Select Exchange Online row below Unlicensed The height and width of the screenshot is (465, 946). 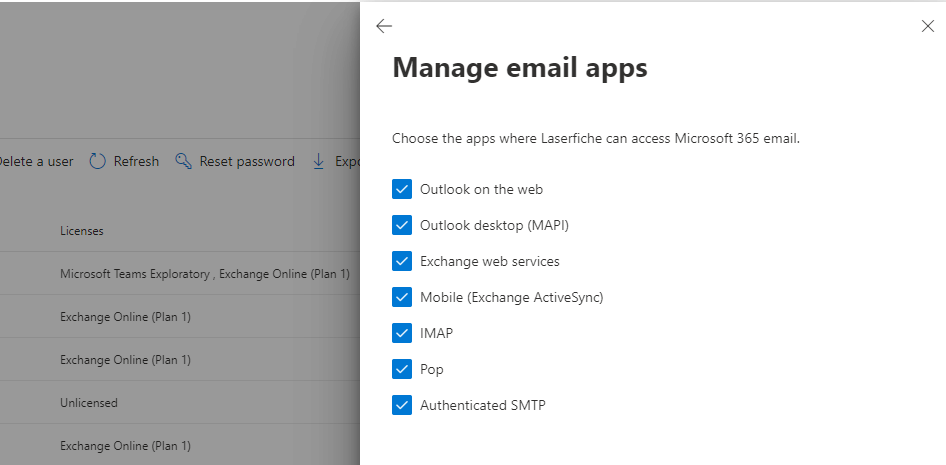(x=125, y=446)
